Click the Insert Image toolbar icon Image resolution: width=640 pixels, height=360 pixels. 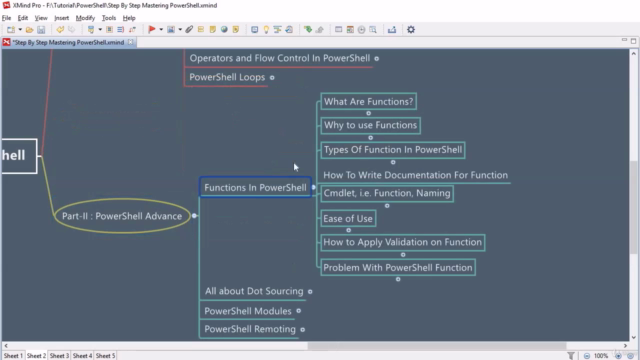pos(171,29)
